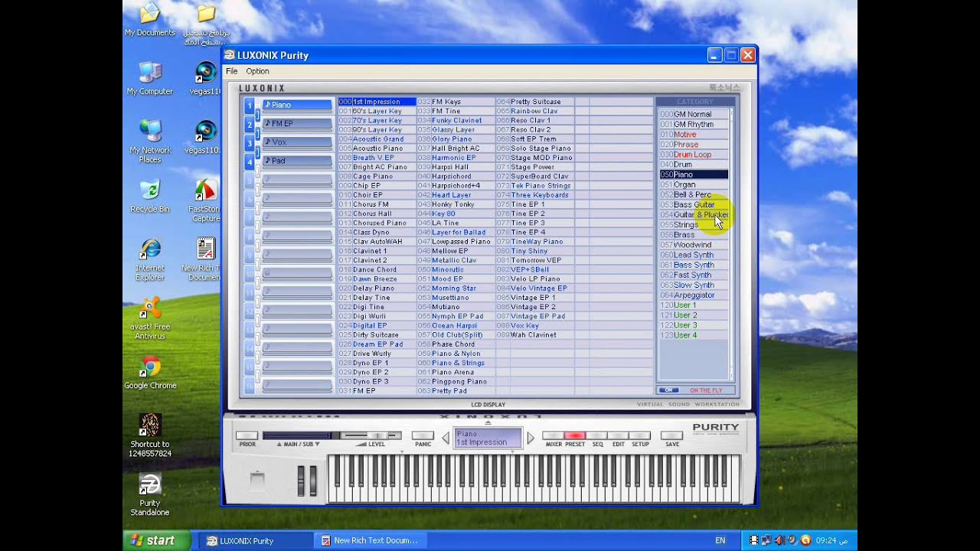This screenshot has height=551, width=980.
Task: Select the Pingpong Piano preset
Action: pyautogui.click(x=456, y=382)
